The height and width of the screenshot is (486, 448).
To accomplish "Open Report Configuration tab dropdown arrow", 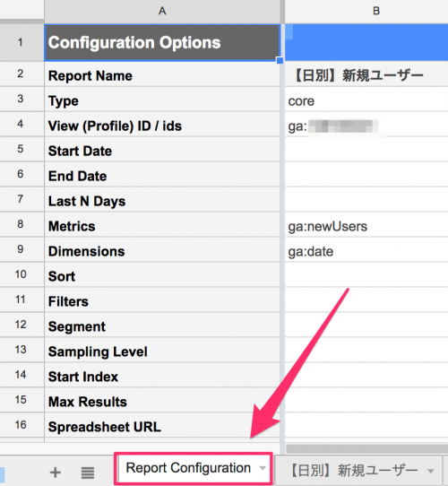I will click(263, 468).
